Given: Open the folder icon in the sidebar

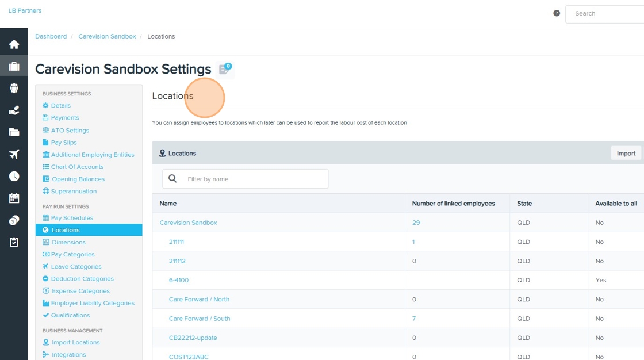Looking at the screenshot, I should click(x=14, y=132).
